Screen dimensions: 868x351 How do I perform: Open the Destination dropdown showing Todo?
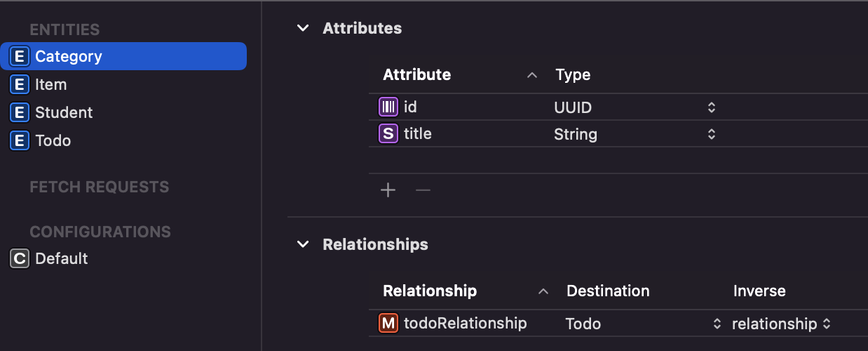[x=717, y=324]
